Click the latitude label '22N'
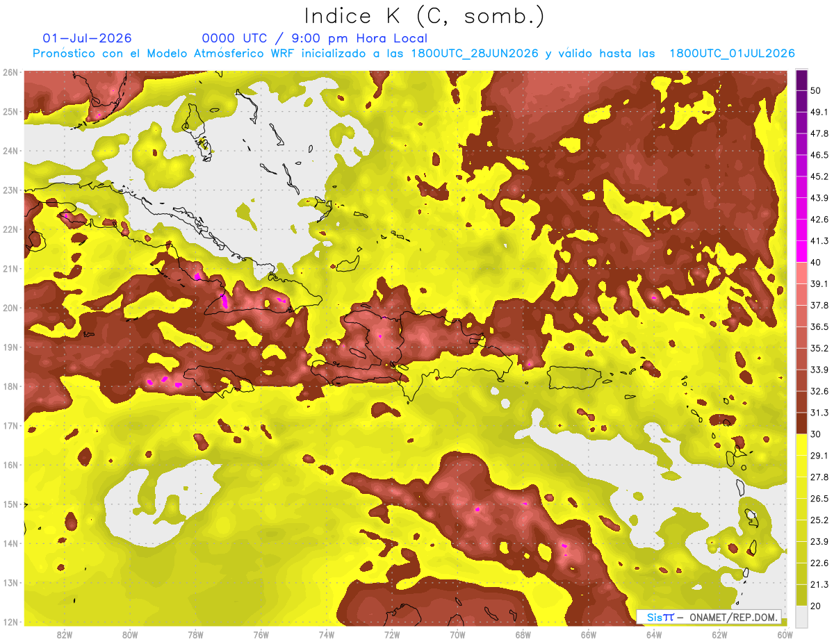The image size is (834, 644). pos(10,229)
